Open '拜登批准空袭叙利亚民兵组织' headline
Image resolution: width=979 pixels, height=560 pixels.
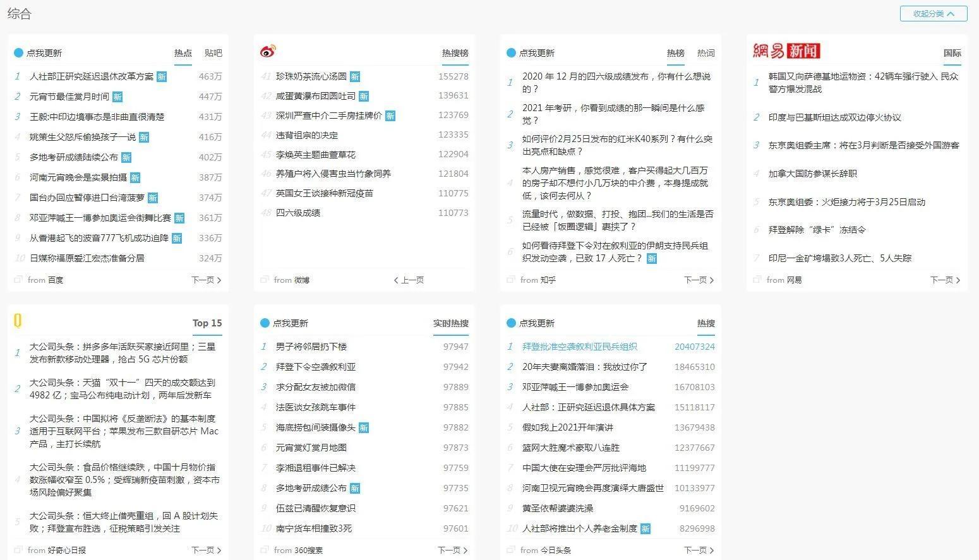[x=580, y=347]
